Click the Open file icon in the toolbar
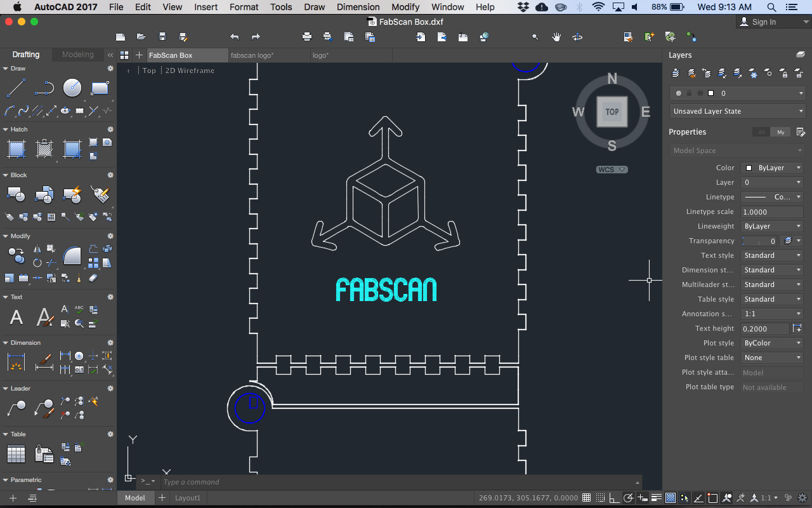This screenshot has width=812, height=508. [x=141, y=37]
